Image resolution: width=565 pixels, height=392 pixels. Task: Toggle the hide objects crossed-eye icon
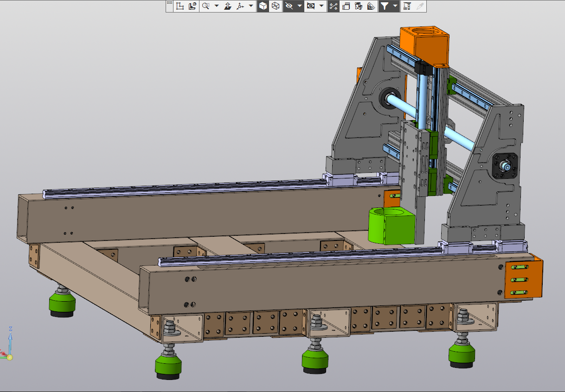289,6
